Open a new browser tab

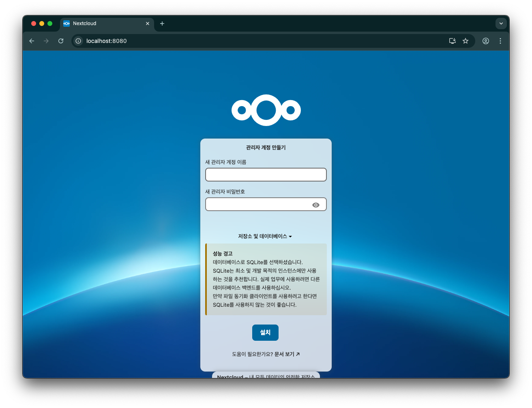(162, 23)
